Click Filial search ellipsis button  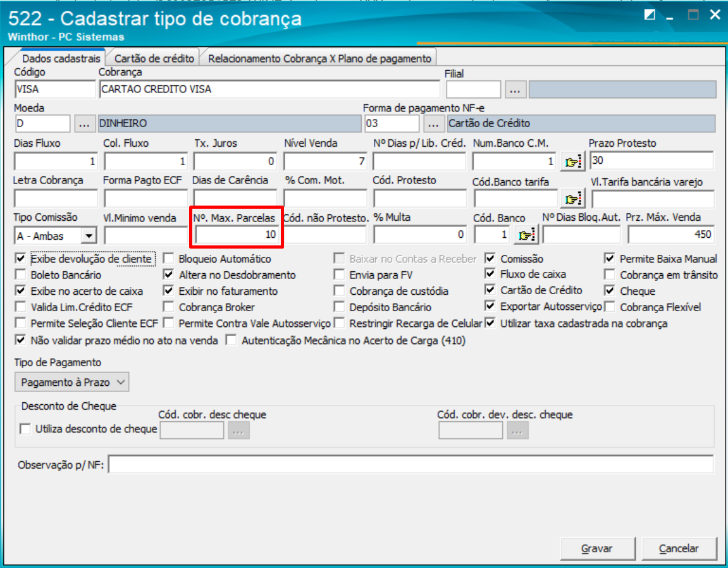515,89
